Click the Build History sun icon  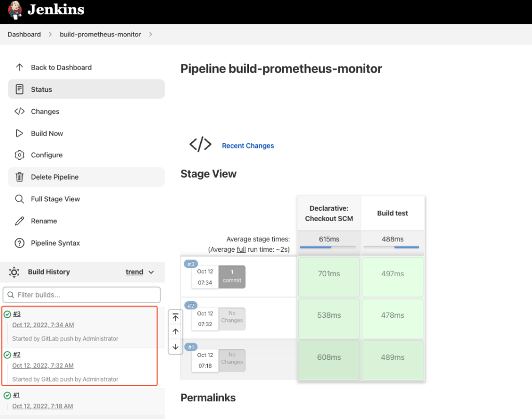click(14, 272)
